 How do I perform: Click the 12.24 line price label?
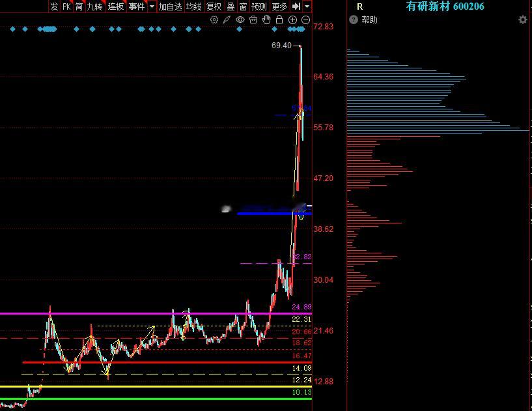coord(301,380)
